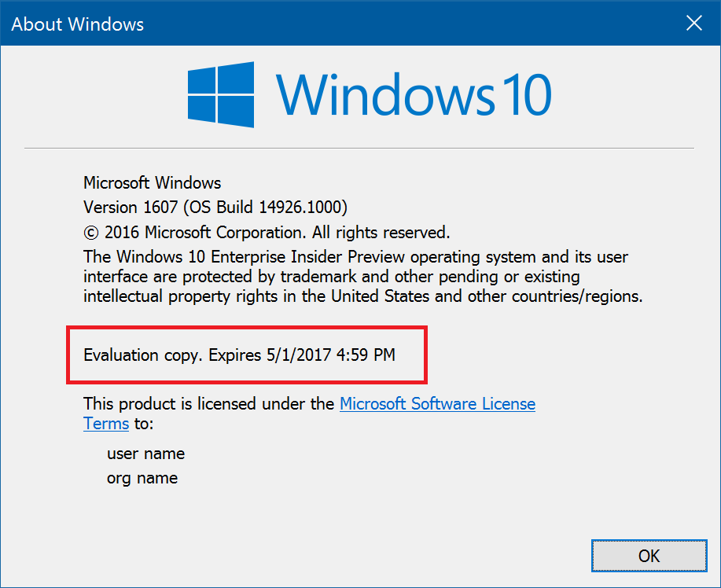Click the user name license entry
This screenshot has width=721, height=588.
[x=145, y=454]
